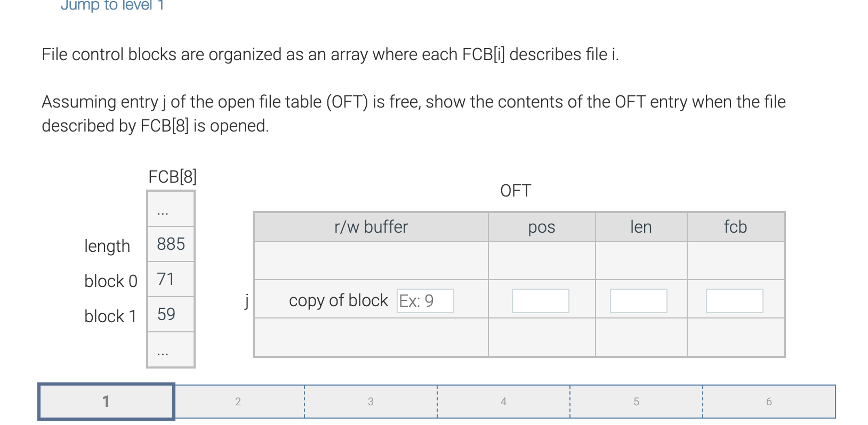Click the r/w buffer input field
The image size is (868, 425).
(x=425, y=301)
